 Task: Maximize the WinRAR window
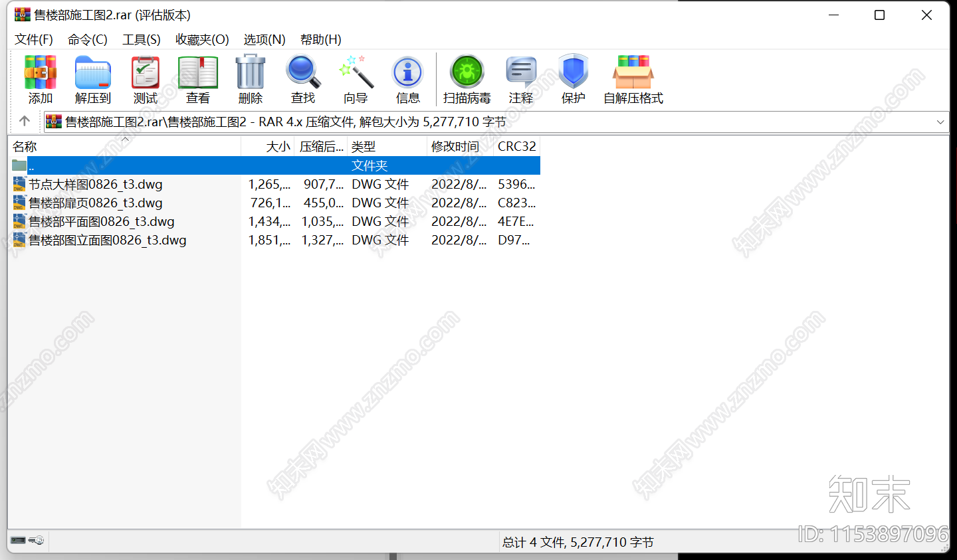[x=879, y=15]
